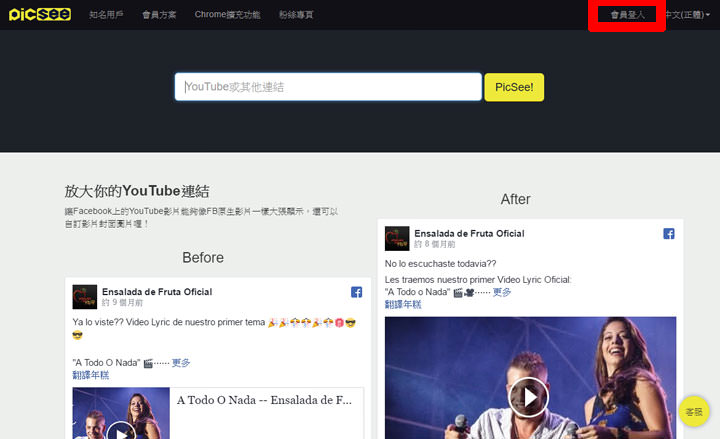Open the 會員方案 menu item

pyautogui.click(x=158, y=15)
